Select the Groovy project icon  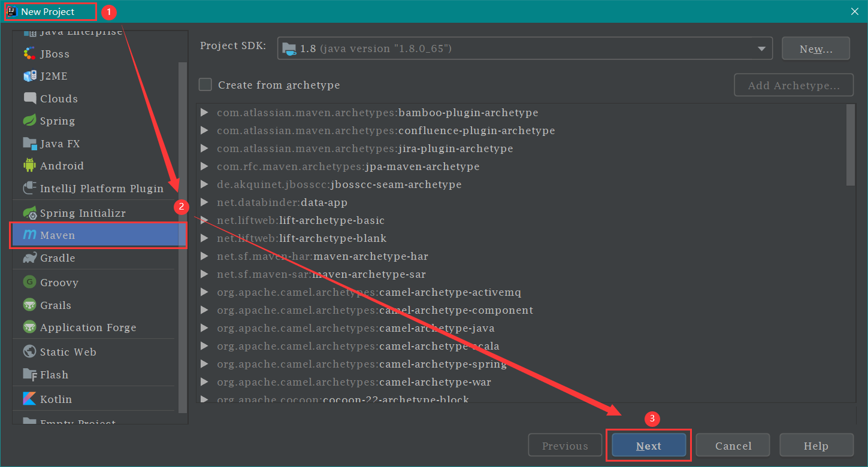pyautogui.click(x=29, y=282)
